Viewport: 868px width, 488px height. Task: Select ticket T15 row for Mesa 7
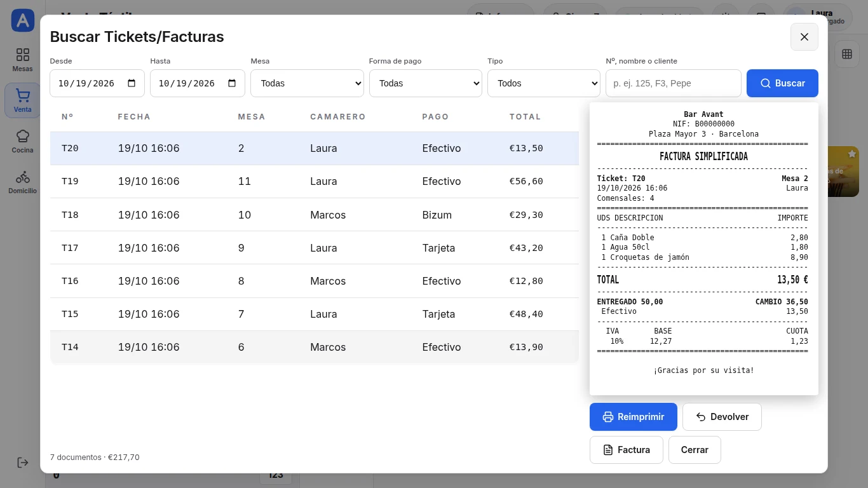pos(315,314)
